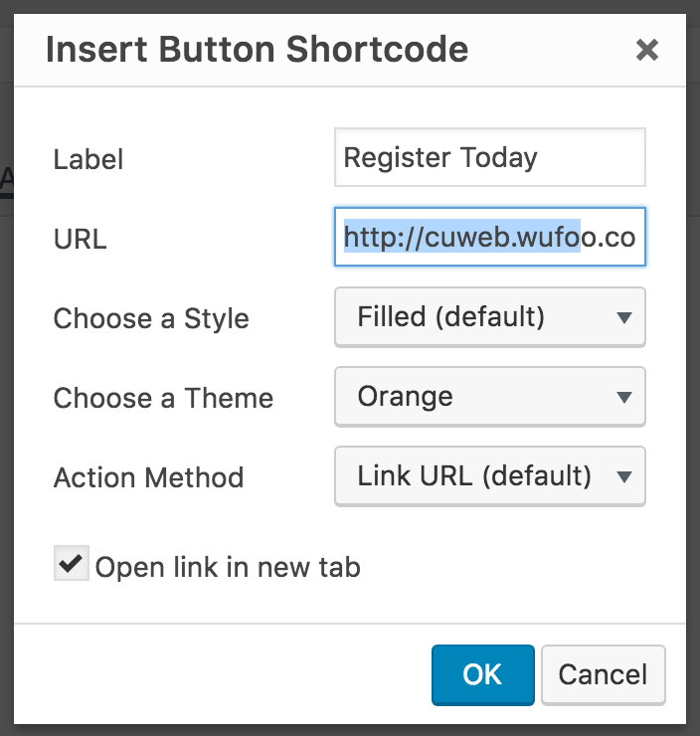Close the Insert Button Shortcode dialog
Viewport: 700px width, 736px height.
[x=647, y=50]
